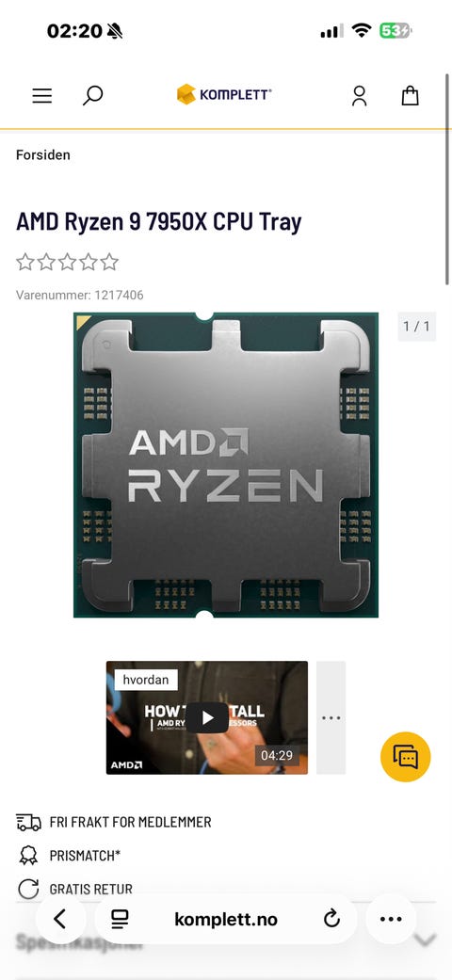The width and height of the screenshot is (452, 980).
Task: Open the hamburger navigation menu
Action: (x=41, y=96)
